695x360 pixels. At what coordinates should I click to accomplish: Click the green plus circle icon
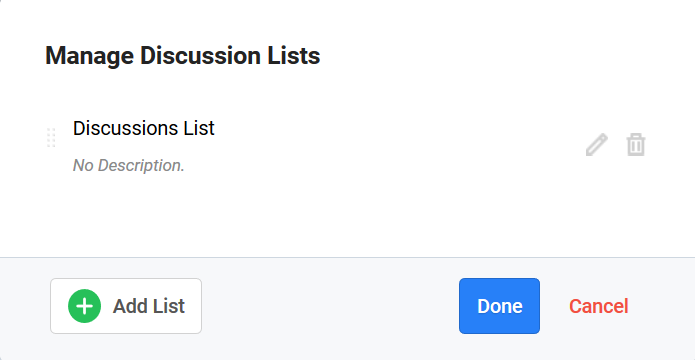coord(84,306)
